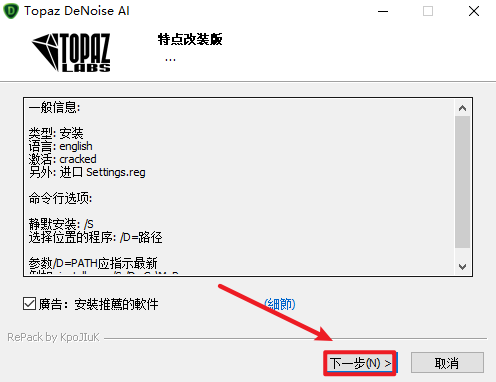Viewport: 496px width, 382px height.
Task: Click the 一般信息: heading text
Action: click(x=54, y=107)
